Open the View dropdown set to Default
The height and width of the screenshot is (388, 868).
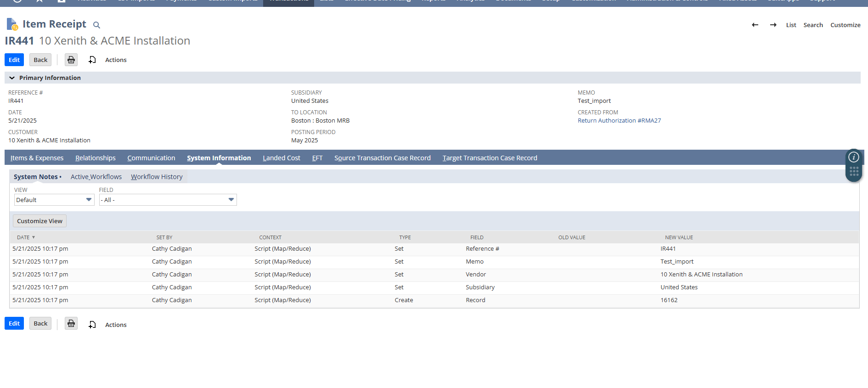[x=54, y=200]
